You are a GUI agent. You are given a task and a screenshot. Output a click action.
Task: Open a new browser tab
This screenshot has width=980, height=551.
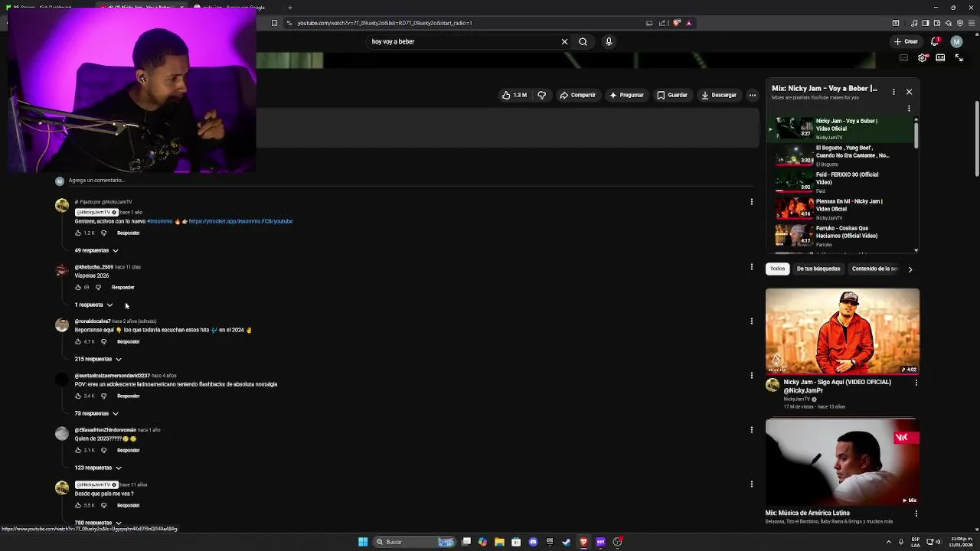290,8
